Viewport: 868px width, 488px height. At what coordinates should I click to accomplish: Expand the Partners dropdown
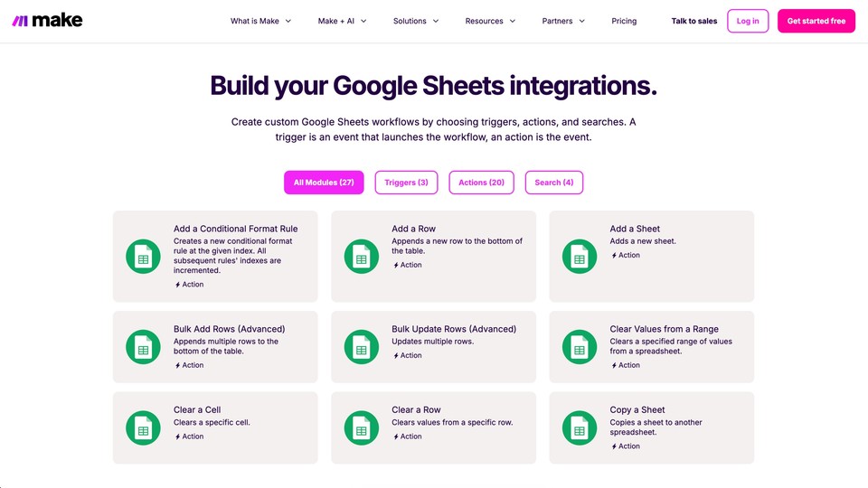[563, 21]
